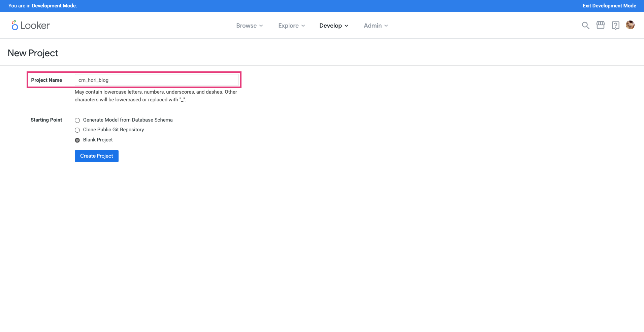Viewport: 644px width, 332px height.
Task: Click the Development Mode banner text
Action: (x=42, y=6)
